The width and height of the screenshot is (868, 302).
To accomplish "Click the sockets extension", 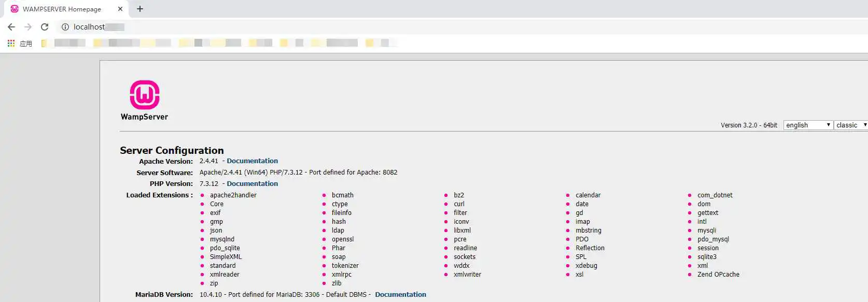I will point(465,257).
